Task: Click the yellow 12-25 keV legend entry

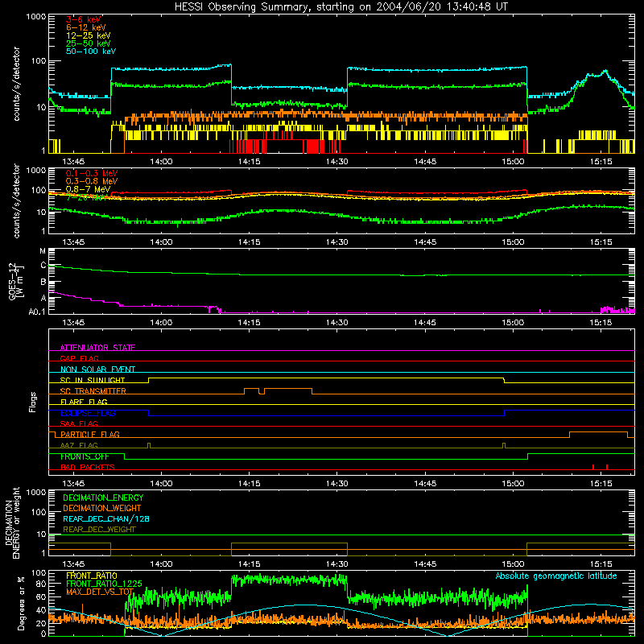Action: tap(89, 35)
